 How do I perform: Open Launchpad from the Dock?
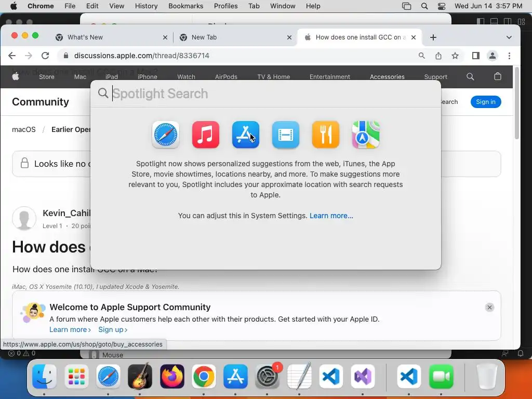click(x=76, y=377)
